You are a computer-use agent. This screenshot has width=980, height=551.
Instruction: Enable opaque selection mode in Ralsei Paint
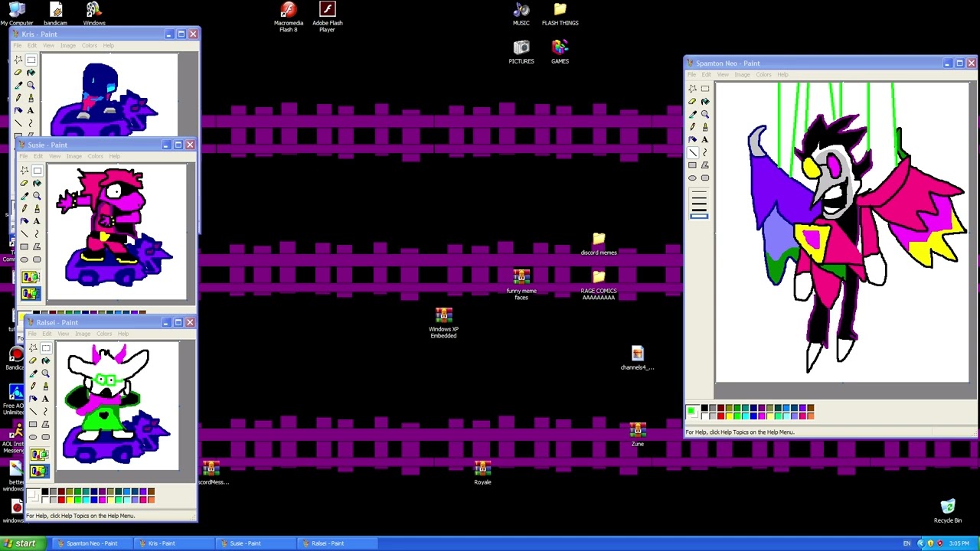click(39, 455)
